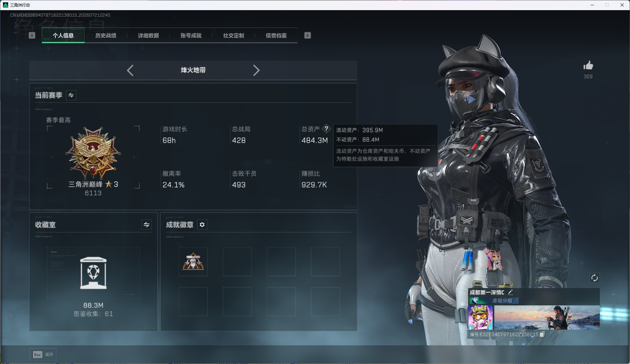Click the name card banner image
Screen dimensions: 630x364
tap(547, 318)
